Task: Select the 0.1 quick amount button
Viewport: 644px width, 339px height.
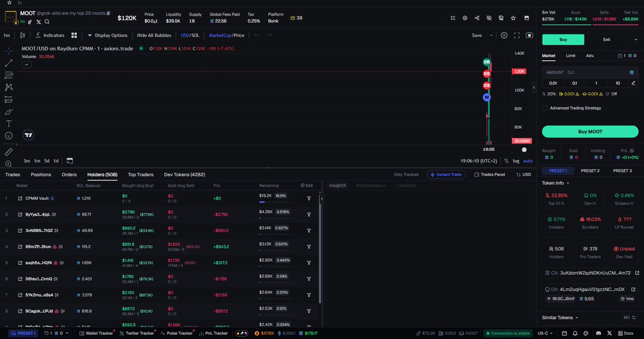Action: 574,83
